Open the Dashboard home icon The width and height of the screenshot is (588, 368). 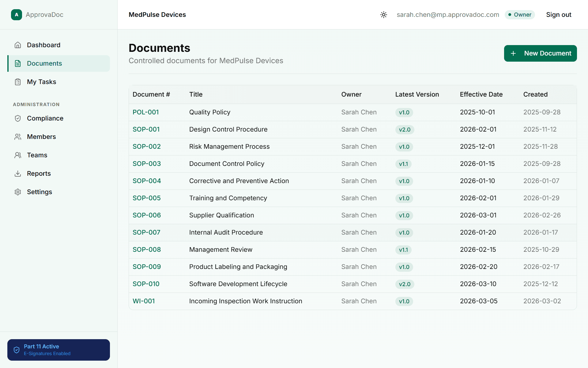[x=18, y=45]
